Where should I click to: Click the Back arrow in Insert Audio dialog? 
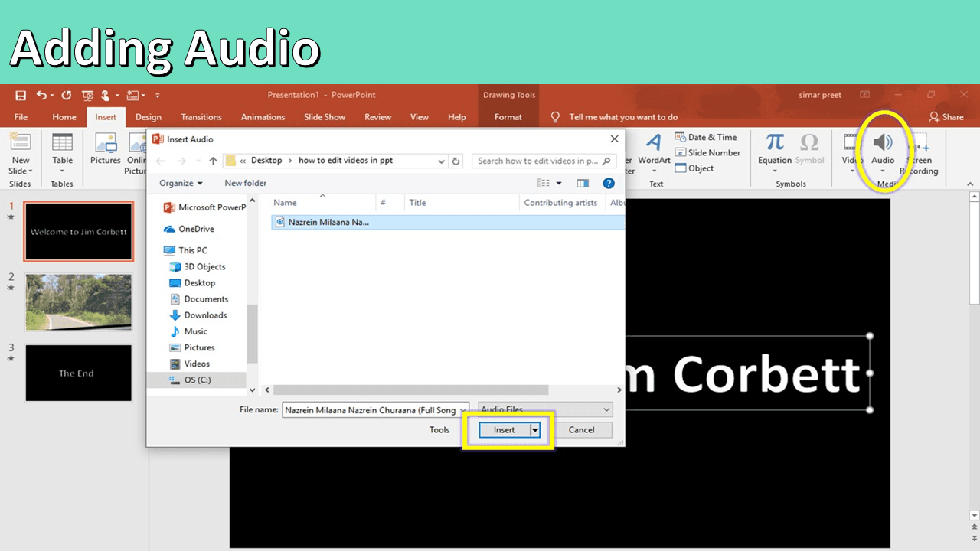161,161
